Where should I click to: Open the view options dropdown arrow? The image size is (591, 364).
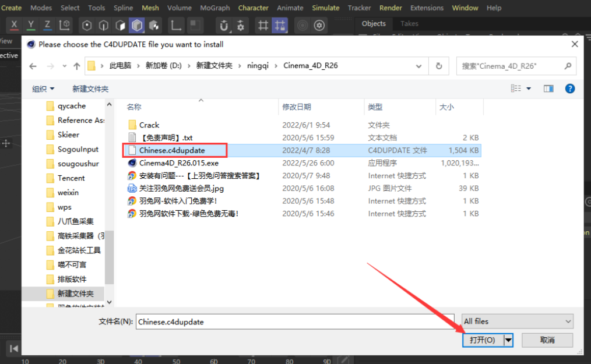pos(529,89)
